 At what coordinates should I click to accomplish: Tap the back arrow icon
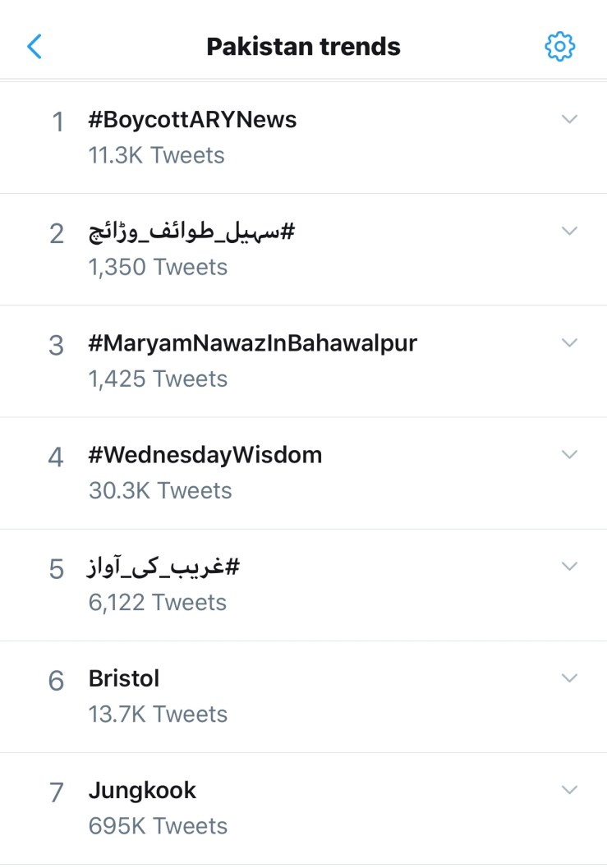[34, 47]
